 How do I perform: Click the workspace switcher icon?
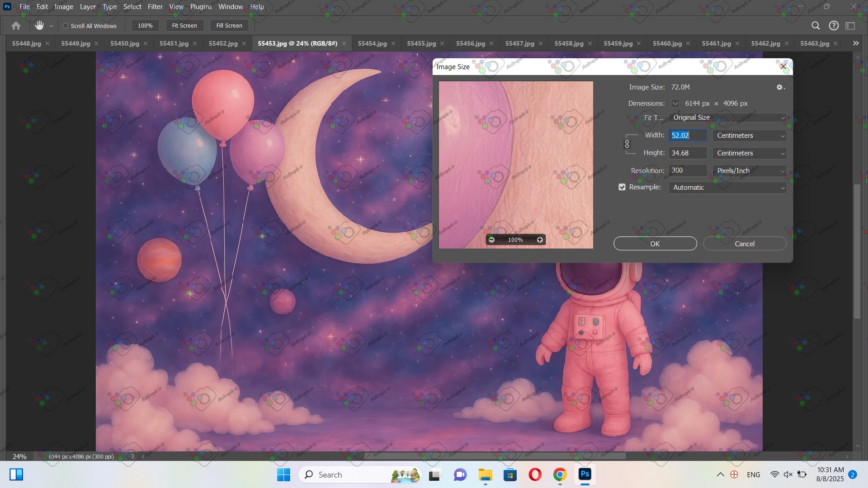[x=850, y=26]
